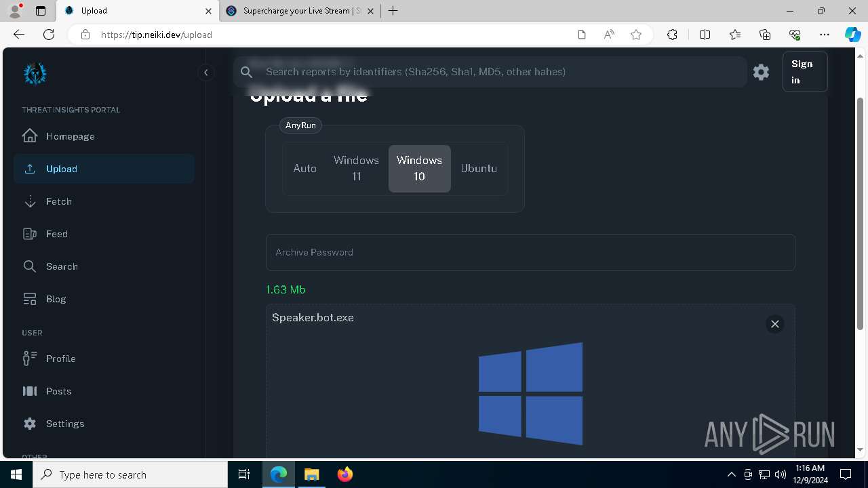Select the Auto environment option
The height and width of the screenshot is (488, 868).
(x=305, y=168)
